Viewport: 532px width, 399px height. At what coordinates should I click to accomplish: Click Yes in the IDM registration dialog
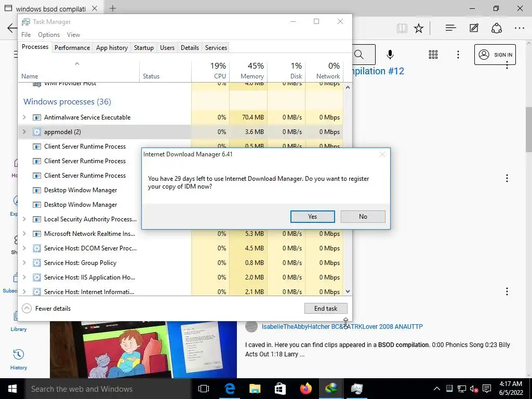point(312,217)
